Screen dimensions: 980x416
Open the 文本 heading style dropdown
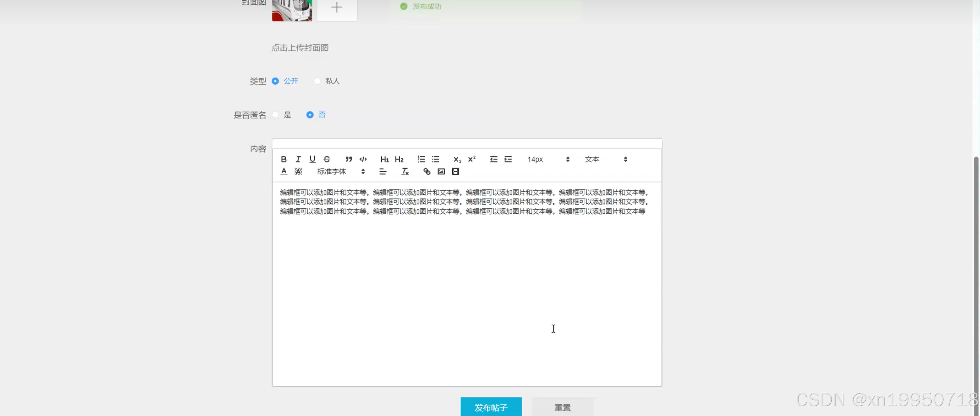(606, 159)
